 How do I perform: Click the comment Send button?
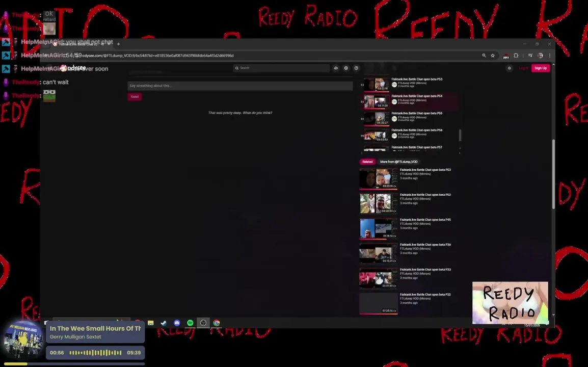point(135,96)
